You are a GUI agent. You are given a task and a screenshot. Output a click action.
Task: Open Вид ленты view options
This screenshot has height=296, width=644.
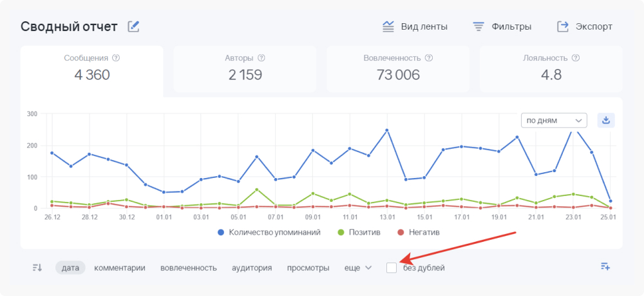point(415,26)
